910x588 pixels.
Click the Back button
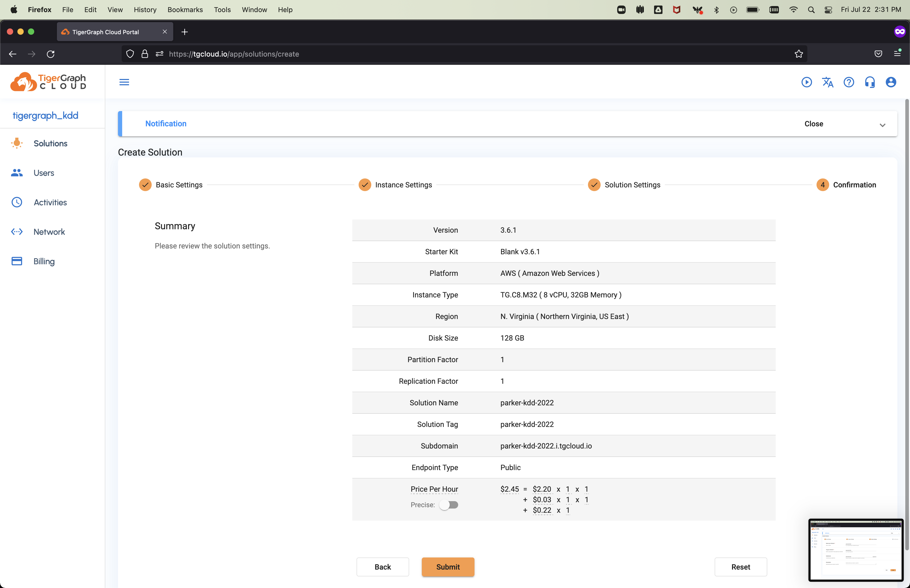(x=382, y=567)
